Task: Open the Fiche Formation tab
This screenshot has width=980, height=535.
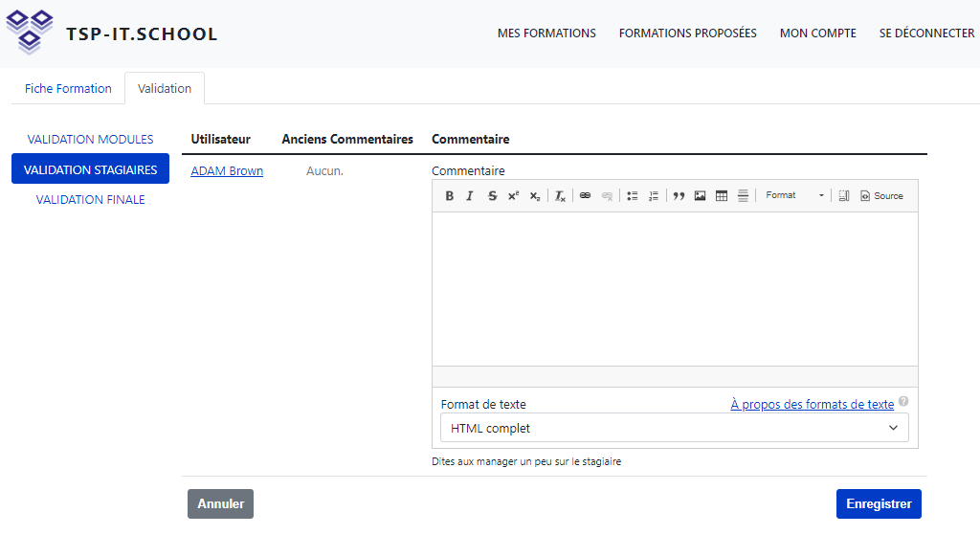Action: tap(68, 89)
